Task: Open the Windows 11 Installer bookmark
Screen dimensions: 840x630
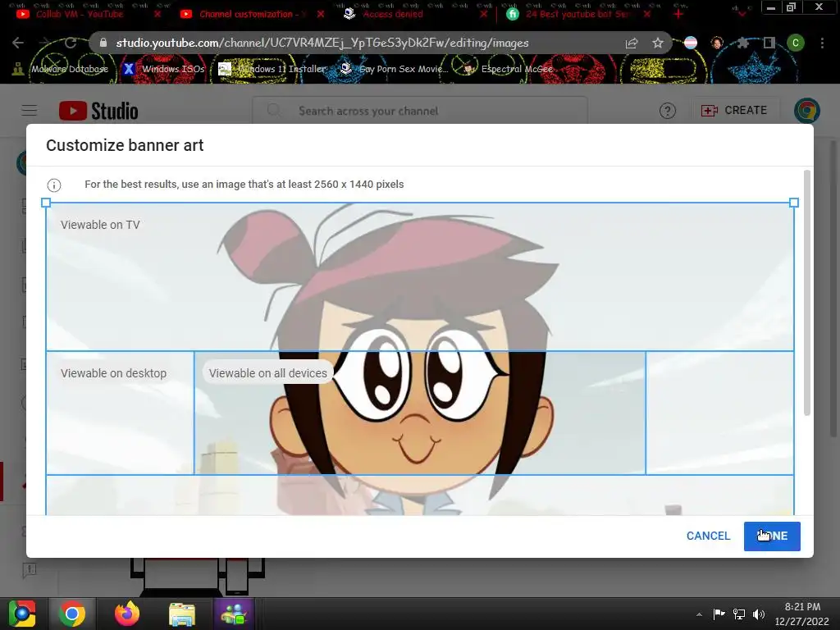Action: [x=272, y=69]
